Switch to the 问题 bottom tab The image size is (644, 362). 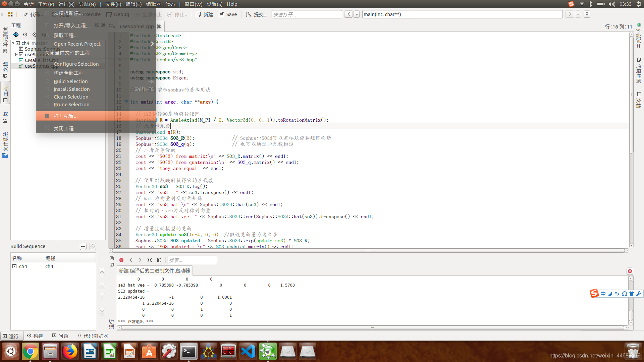[x=60, y=336]
